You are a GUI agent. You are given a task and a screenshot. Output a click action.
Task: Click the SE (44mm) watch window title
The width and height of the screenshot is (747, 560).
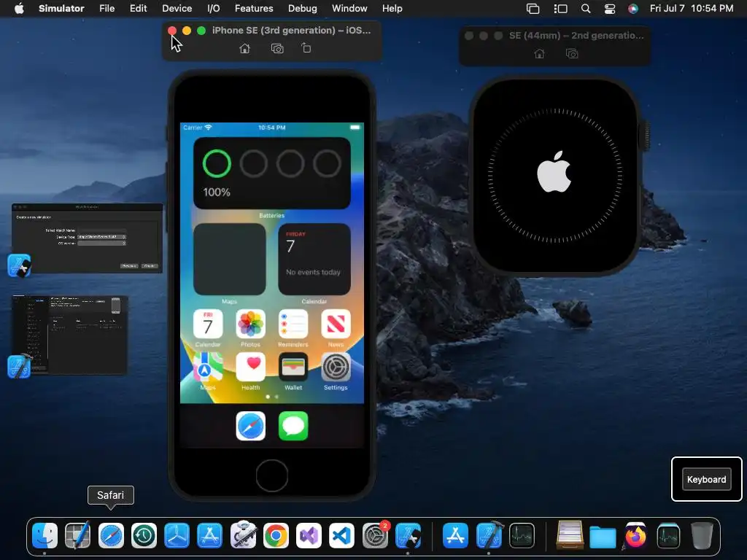click(576, 35)
